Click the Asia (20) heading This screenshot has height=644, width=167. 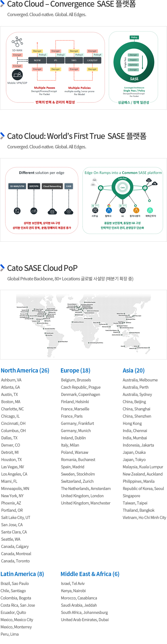point(134,371)
